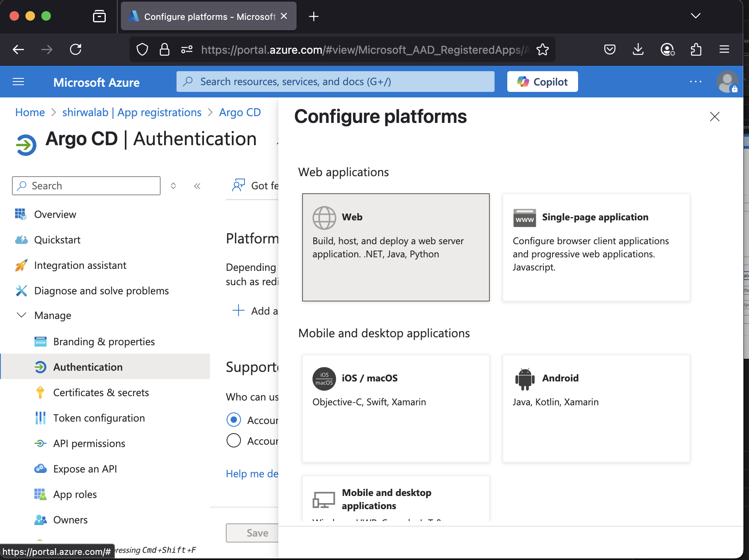Open the Firefox View tab icon
Image resolution: width=749 pixels, height=560 pixels.
pos(99,16)
